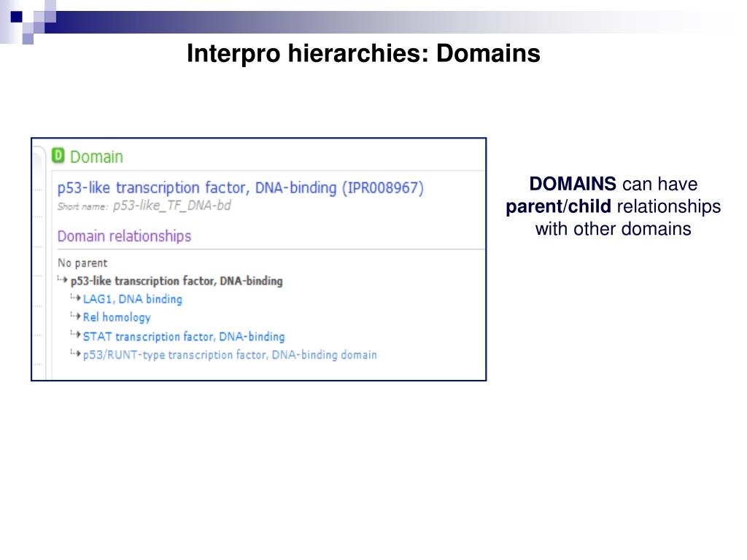The height and width of the screenshot is (560, 747).
Task: Click the arrow beside STAT transcription factor
Action: point(75,334)
